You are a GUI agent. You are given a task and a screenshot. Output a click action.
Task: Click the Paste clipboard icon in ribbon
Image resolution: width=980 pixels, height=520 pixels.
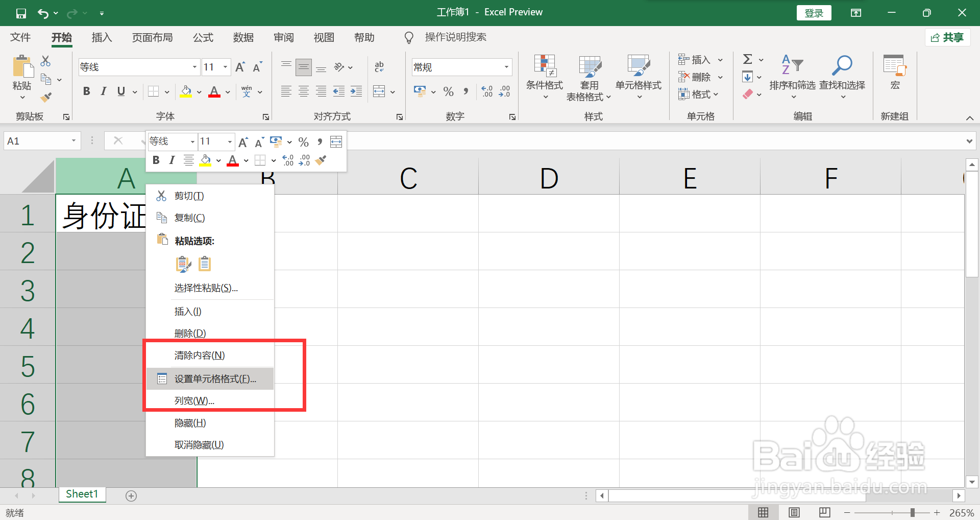(x=22, y=66)
